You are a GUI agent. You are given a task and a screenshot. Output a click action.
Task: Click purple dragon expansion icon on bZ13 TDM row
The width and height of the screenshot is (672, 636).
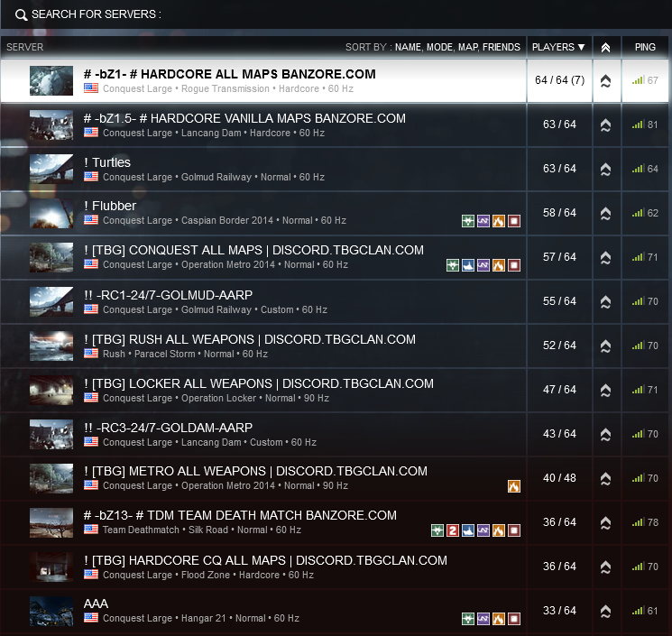(x=483, y=530)
